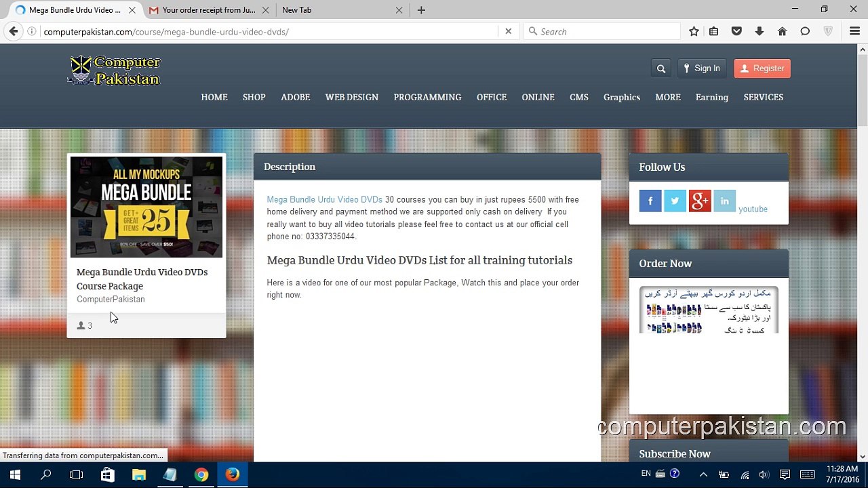Open Facebook follow icon
868x488 pixels.
pos(650,201)
